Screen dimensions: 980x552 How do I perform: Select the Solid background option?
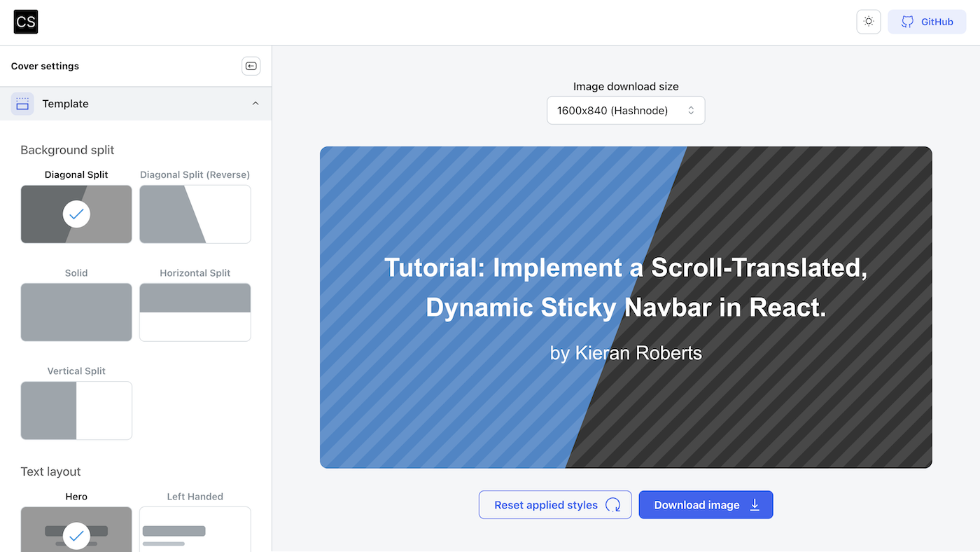point(76,312)
